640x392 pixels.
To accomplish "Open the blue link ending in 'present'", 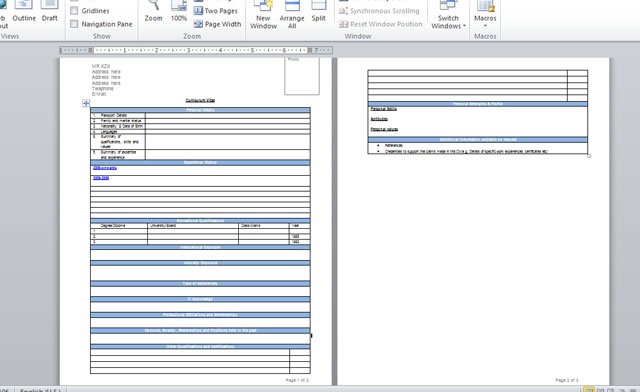I will point(105,168).
